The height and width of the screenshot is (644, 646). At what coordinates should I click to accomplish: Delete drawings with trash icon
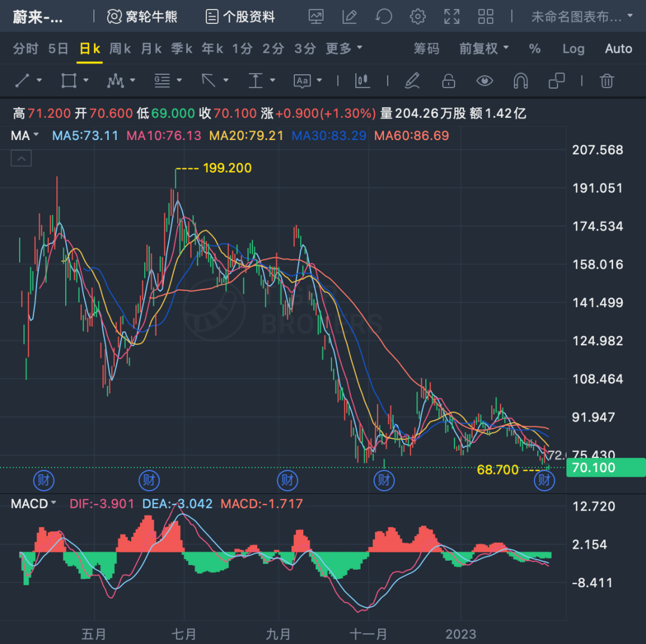607,80
